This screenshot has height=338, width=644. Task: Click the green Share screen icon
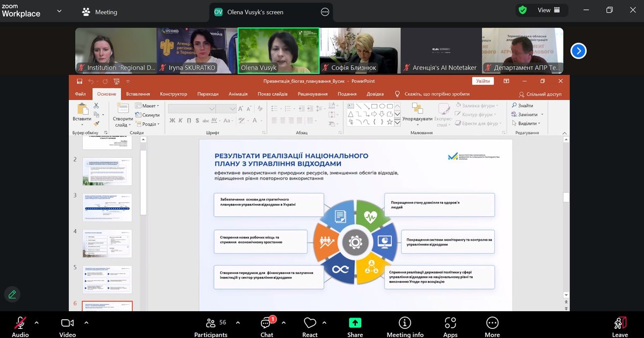click(x=355, y=323)
